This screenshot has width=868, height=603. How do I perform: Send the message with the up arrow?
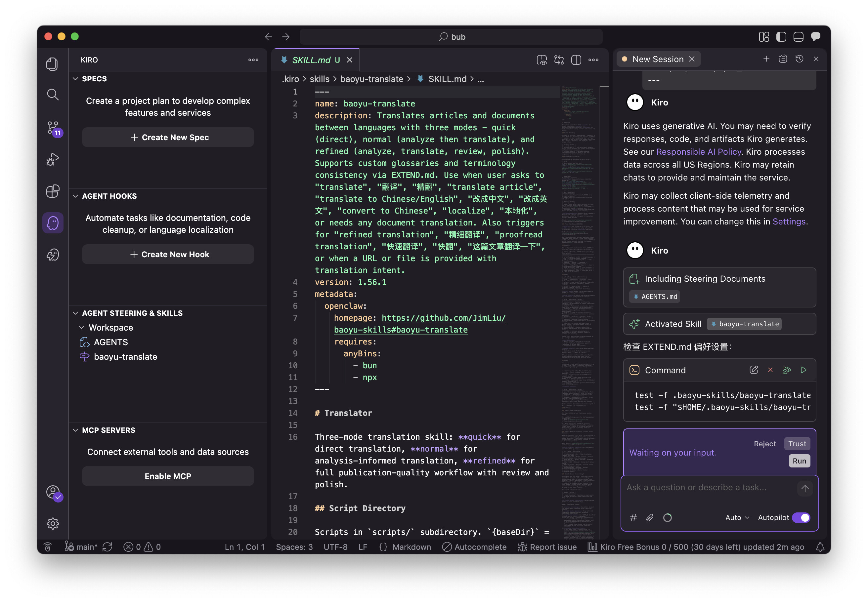[x=805, y=488]
